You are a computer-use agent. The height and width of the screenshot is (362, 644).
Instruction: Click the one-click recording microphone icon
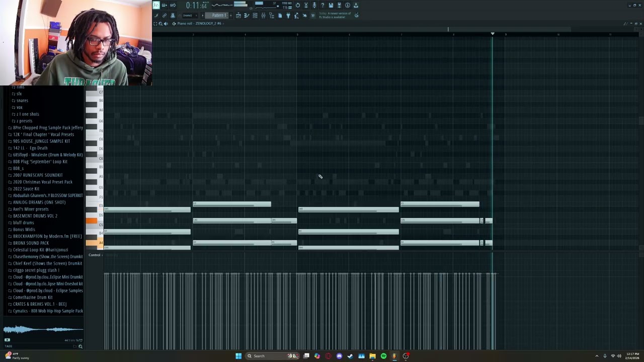(x=314, y=5)
